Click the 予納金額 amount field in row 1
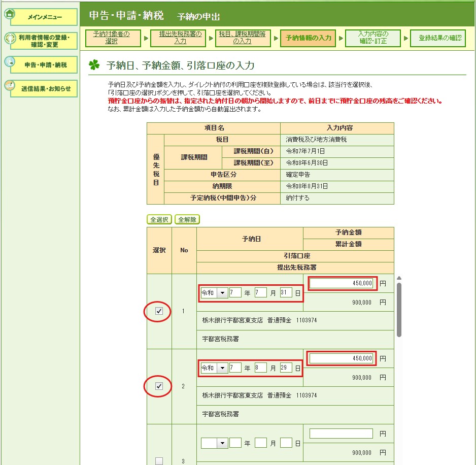The width and height of the screenshot is (476, 465). 341,283
